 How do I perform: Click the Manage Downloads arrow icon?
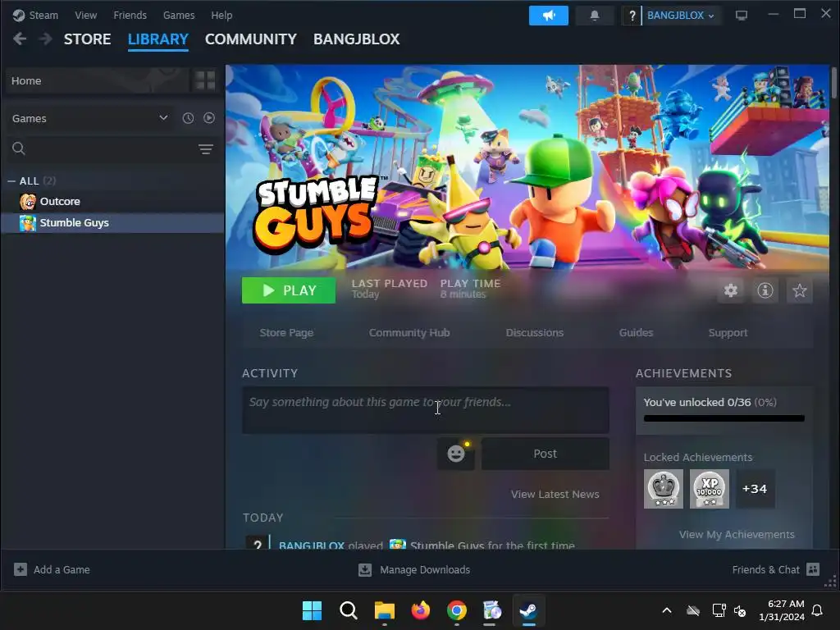pyautogui.click(x=365, y=569)
